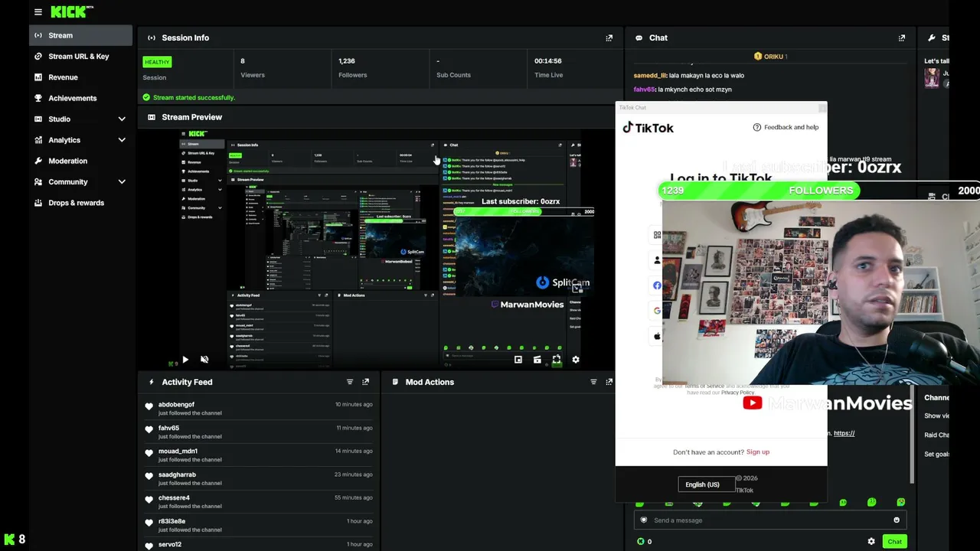Click the Achievements trophy icon
The image size is (980, 551).
pyautogui.click(x=38, y=98)
